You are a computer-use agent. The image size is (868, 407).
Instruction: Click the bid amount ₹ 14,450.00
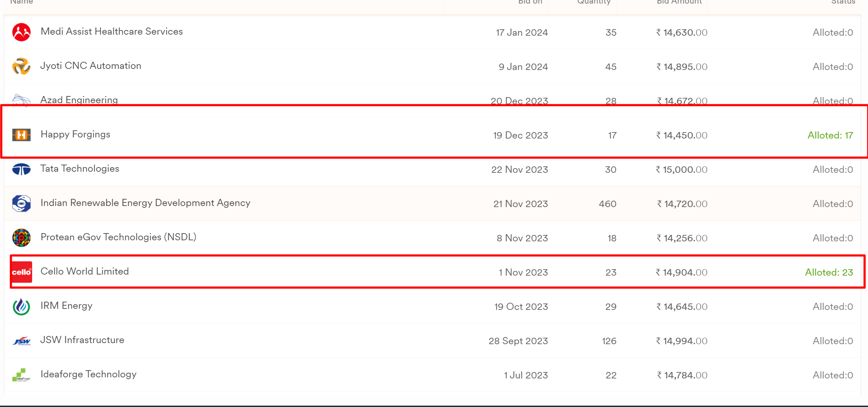tap(681, 135)
